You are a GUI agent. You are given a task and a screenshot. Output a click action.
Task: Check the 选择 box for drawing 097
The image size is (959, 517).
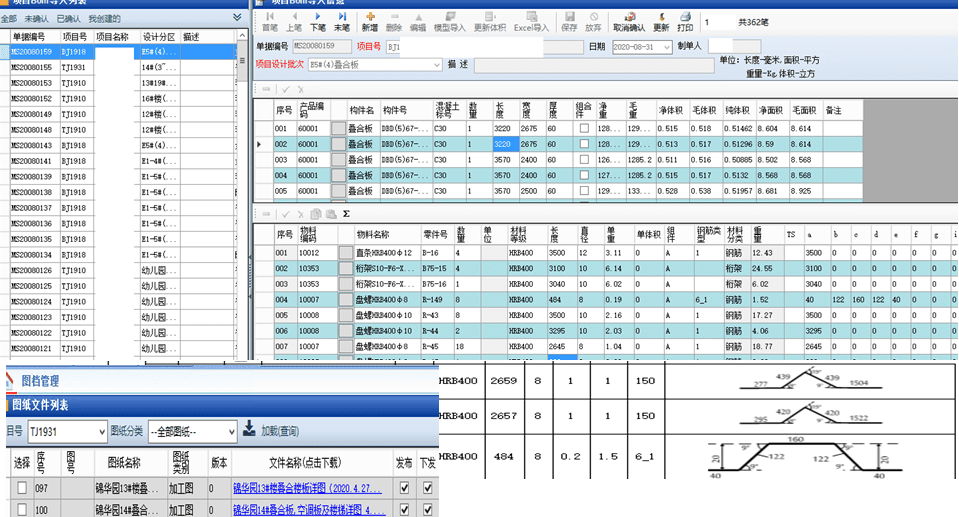point(22,488)
